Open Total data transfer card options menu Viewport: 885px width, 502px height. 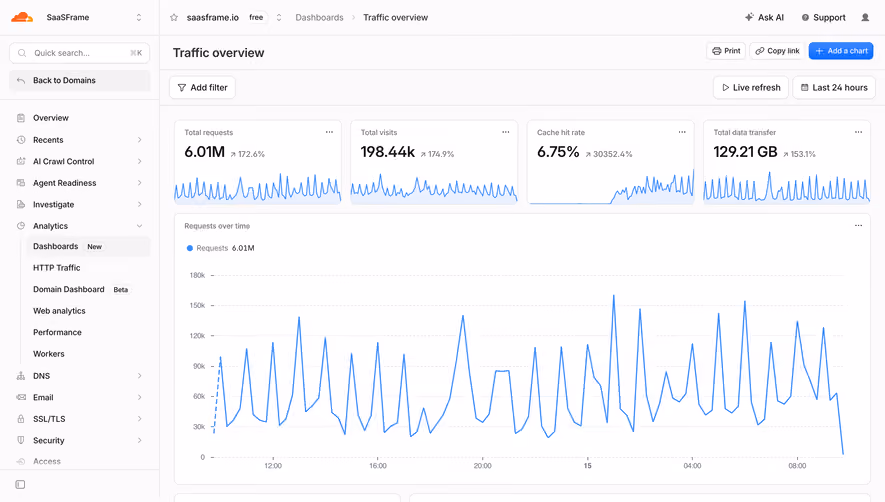coord(858,132)
